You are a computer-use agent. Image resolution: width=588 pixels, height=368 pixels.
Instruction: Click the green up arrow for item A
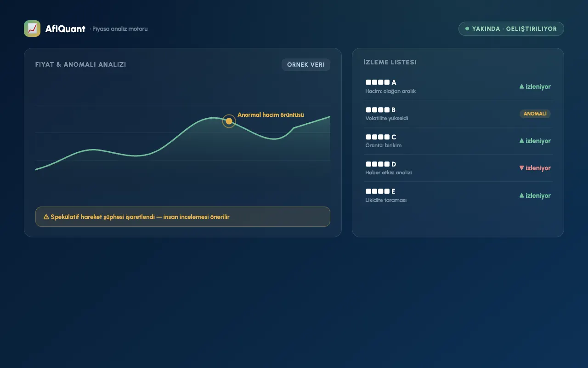pyautogui.click(x=521, y=86)
